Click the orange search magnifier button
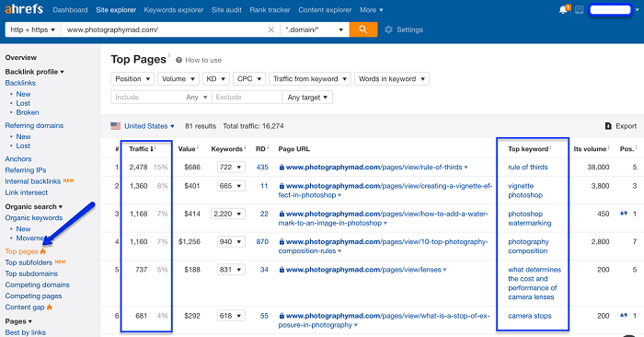644x337 pixels. [363, 29]
